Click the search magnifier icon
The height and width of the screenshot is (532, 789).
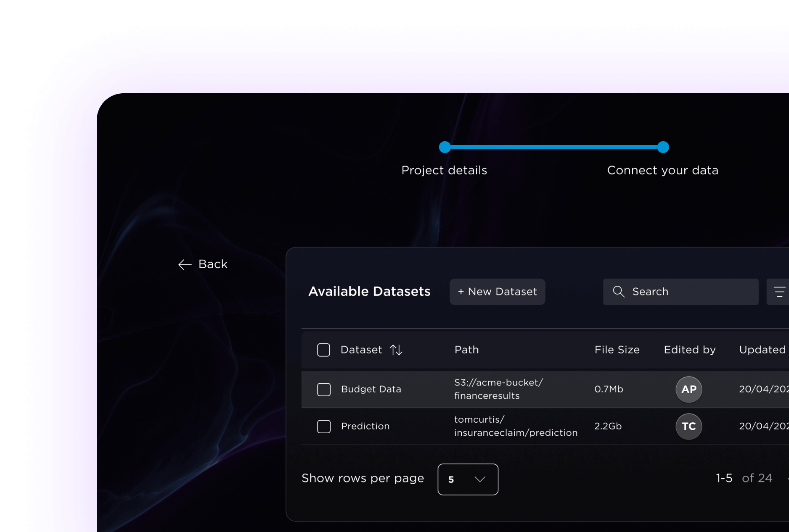tap(618, 292)
